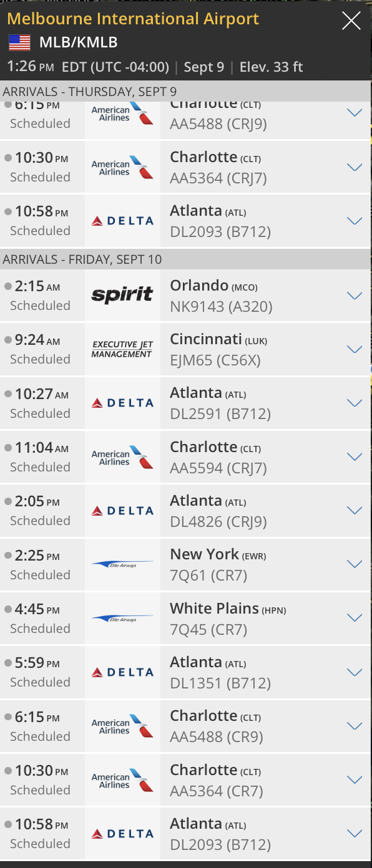Select the 2:15 AM scheduled time cell
This screenshot has width=372, height=868.
(x=41, y=296)
